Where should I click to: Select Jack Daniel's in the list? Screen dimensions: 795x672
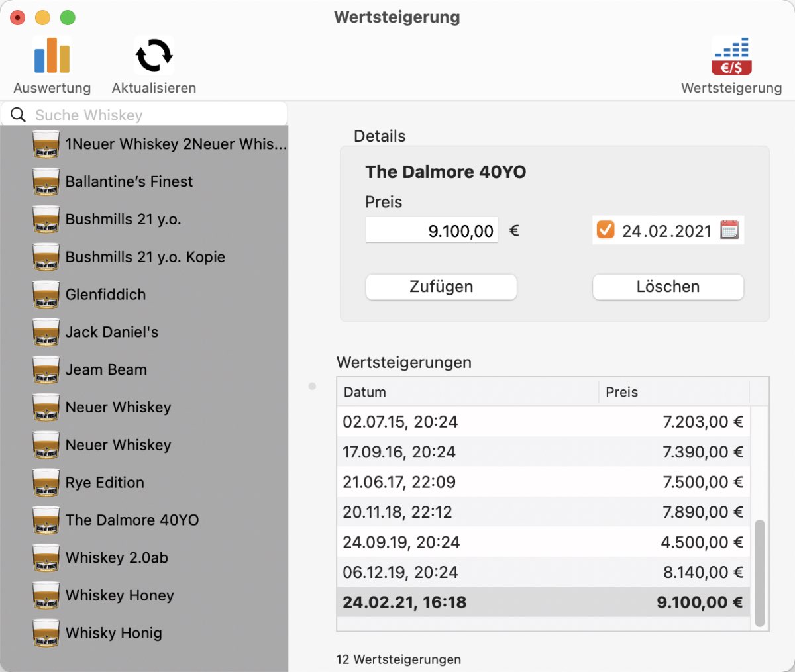144,332
